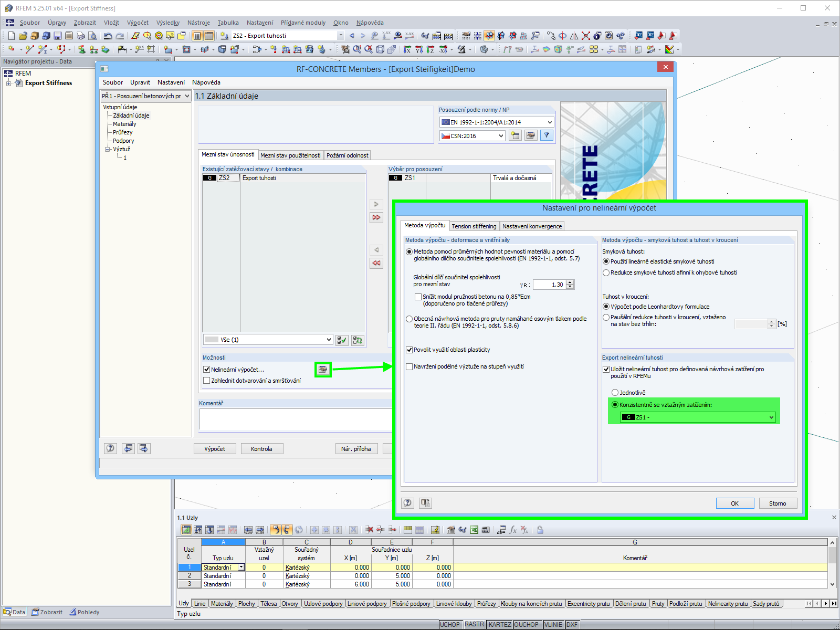Select Redukce smykové tuhosti afinní radio button
The height and width of the screenshot is (630, 840).
pos(606,272)
